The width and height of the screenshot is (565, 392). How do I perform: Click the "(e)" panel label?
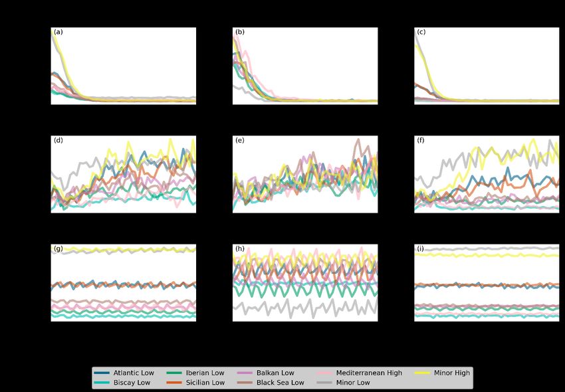coord(239,140)
